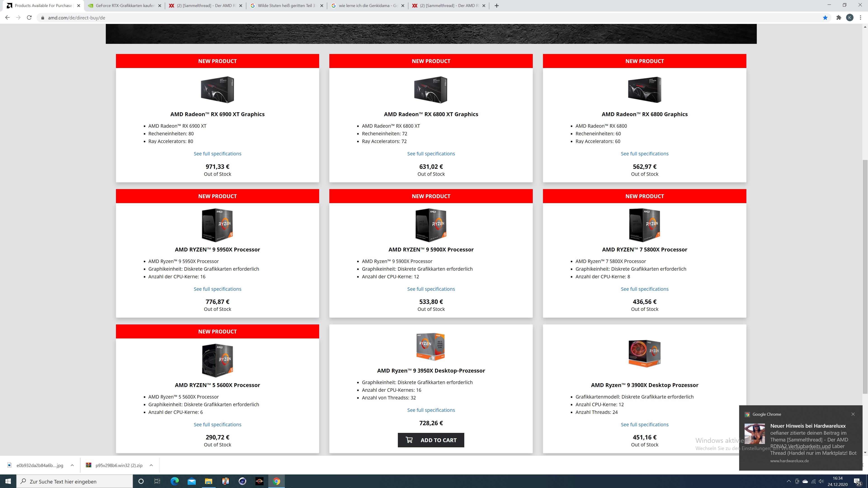
Task: Open the Chrome extensions puzzle icon
Action: tap(839, 18)
